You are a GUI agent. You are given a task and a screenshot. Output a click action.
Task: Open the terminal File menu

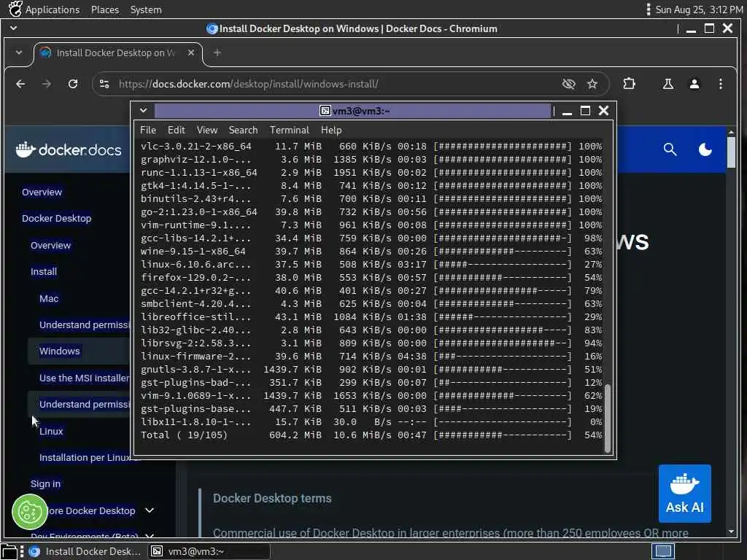point(147,130)
